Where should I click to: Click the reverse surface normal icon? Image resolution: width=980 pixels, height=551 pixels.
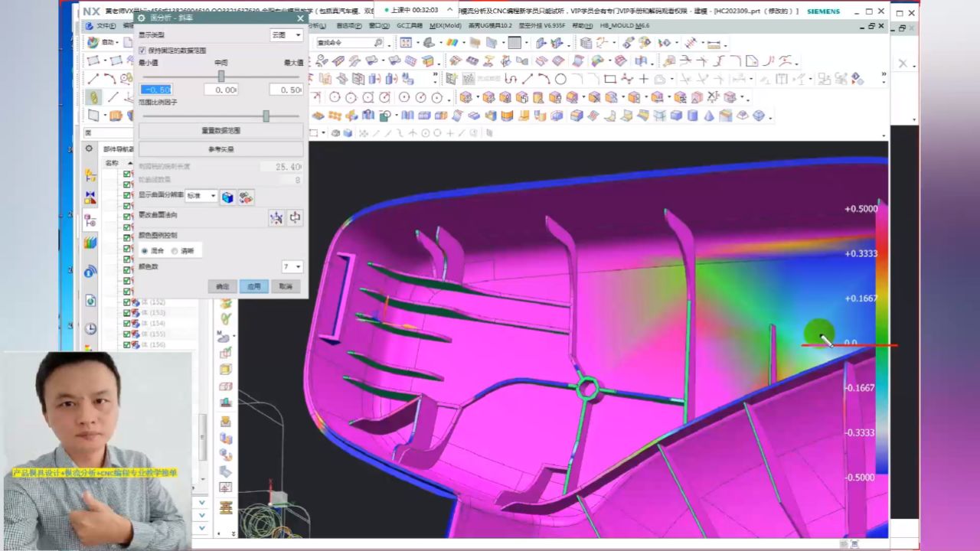[295, 218]
